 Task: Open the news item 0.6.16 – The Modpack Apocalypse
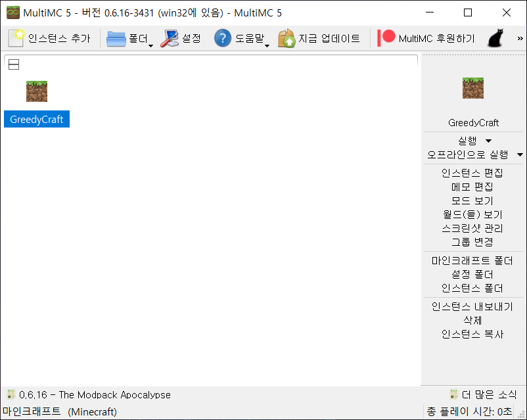(x=95, y=394)
